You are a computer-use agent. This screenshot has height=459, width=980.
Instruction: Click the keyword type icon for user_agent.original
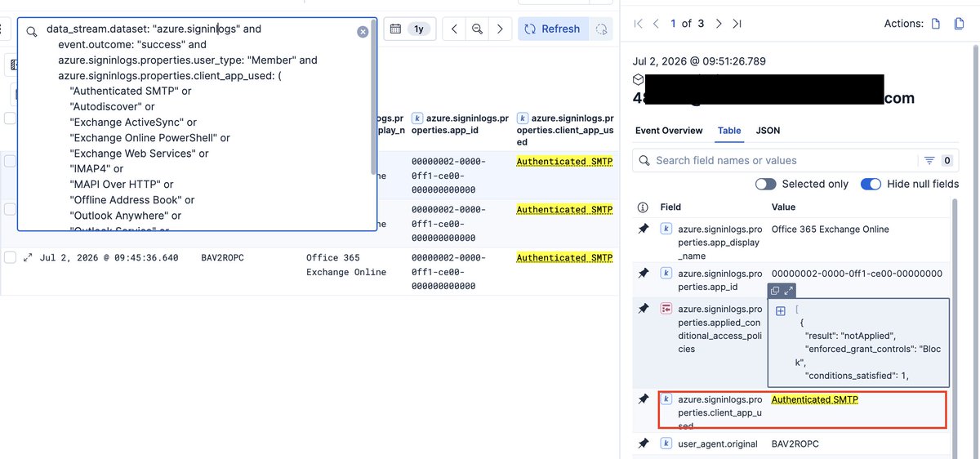(666, 443)
